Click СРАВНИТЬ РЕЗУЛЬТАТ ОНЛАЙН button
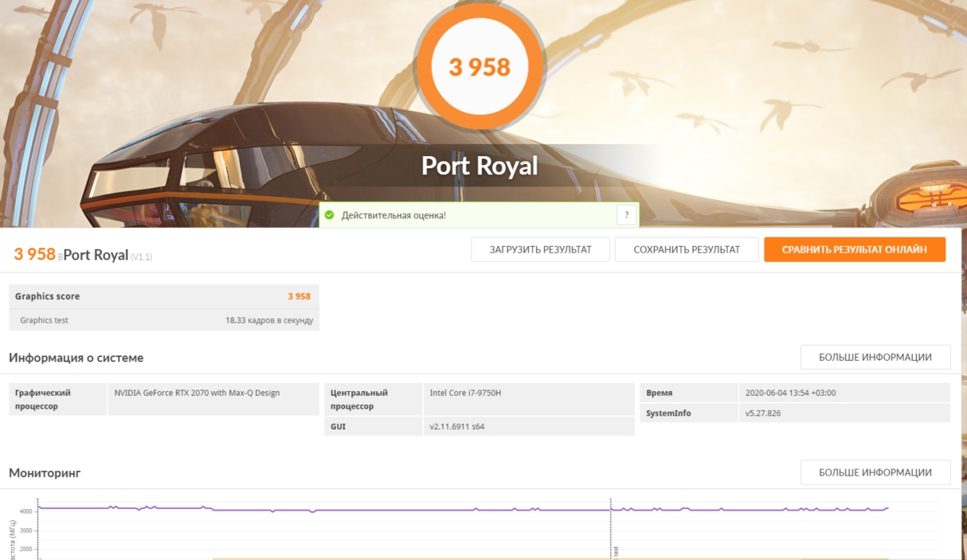967x560 pixels. click(x=855, y=249)
